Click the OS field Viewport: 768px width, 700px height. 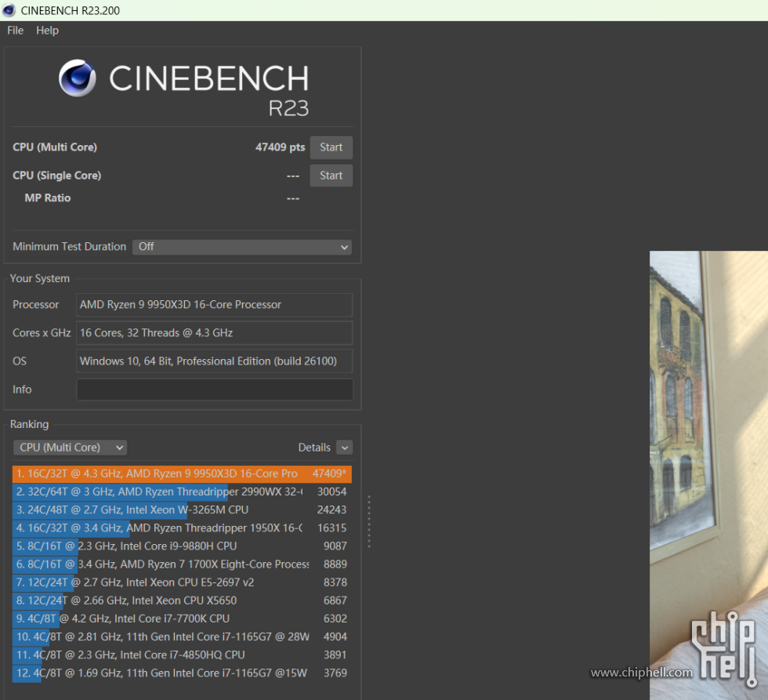click(x=215, y=361)
